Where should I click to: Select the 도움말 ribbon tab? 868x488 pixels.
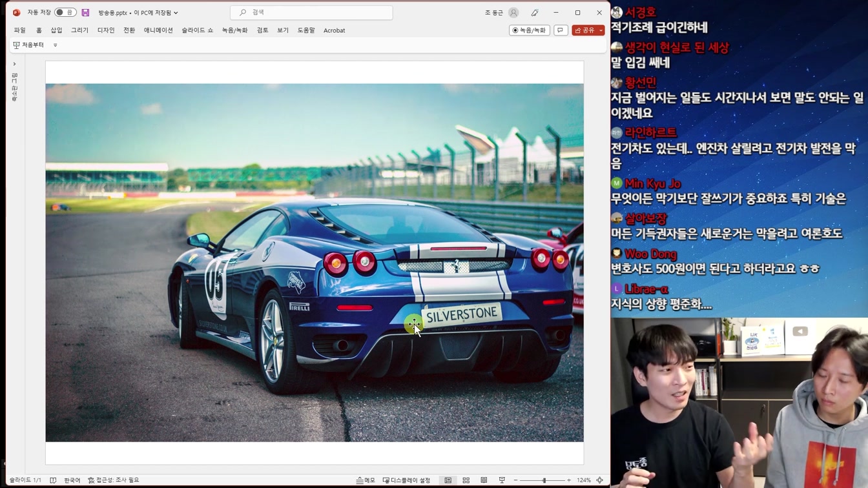(x=306, y=30)
